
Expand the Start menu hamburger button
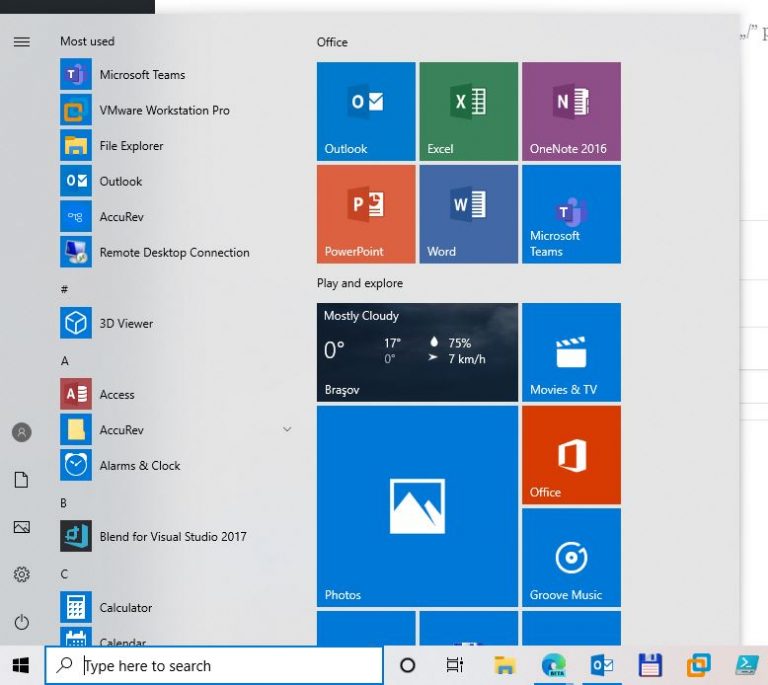[x=22, y=42]
